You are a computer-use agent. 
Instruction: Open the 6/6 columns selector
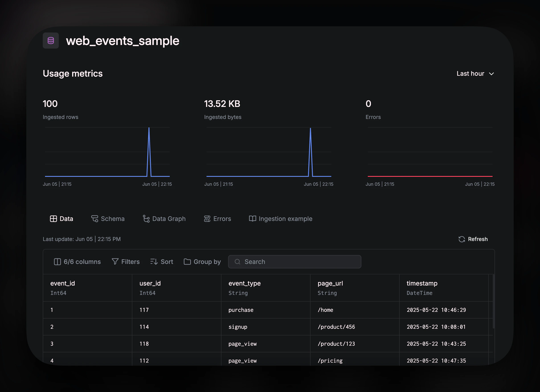click(77, 261)
